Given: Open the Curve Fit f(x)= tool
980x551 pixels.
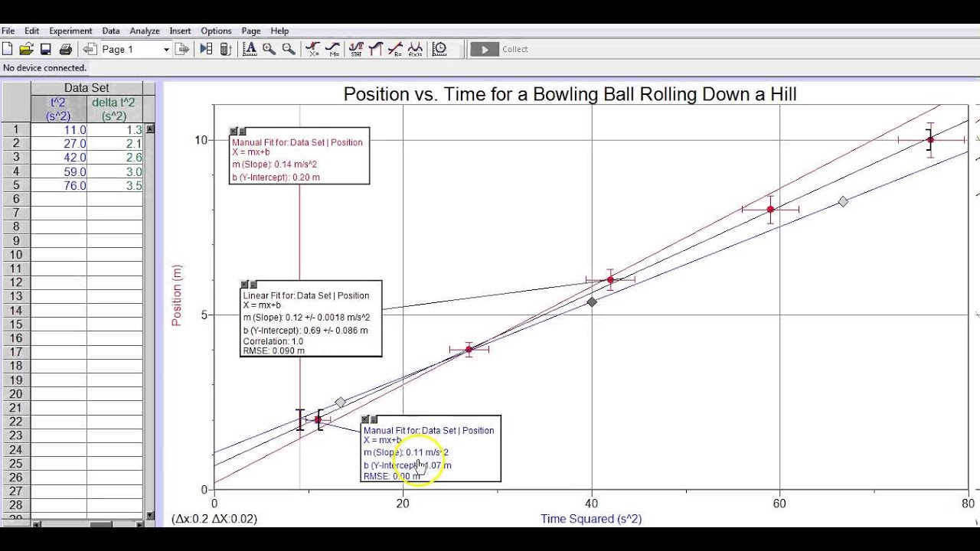Looking at the screenshot, I should [415, 49].
